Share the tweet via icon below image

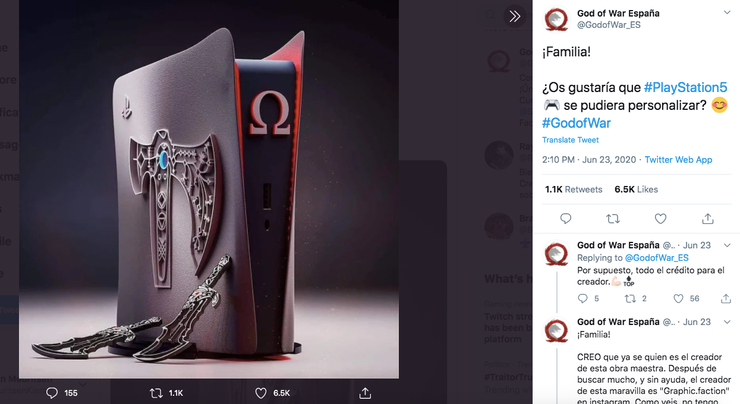[x=366, y=393]
